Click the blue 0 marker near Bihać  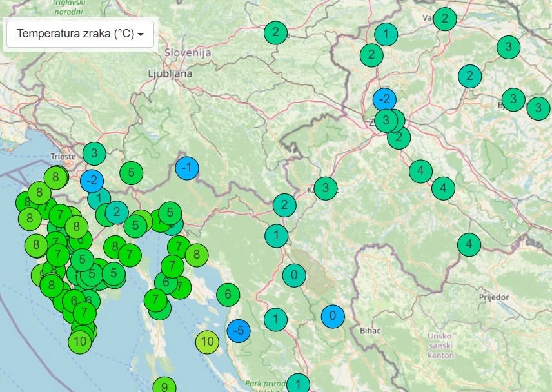(x=333, y=317)
